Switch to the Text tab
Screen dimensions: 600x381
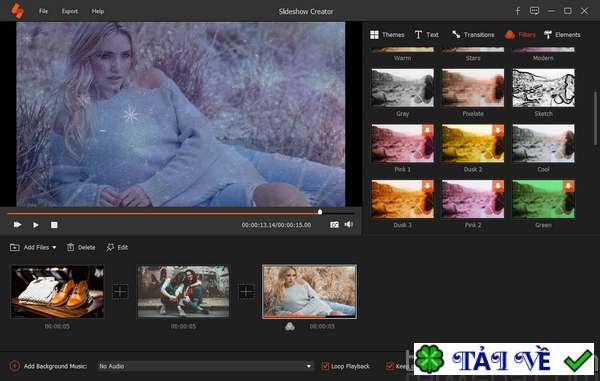pos(427,35)
